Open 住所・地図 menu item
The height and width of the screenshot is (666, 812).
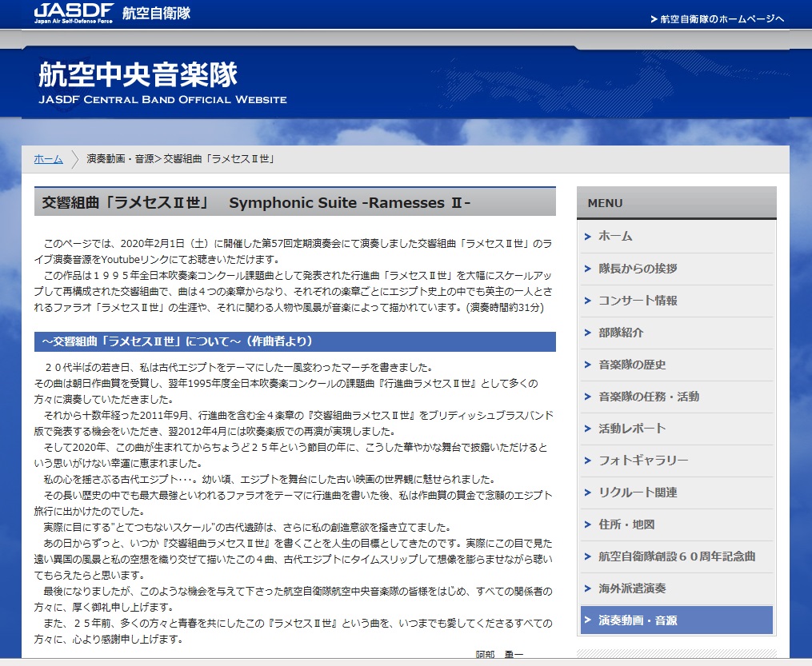[626, 524]
